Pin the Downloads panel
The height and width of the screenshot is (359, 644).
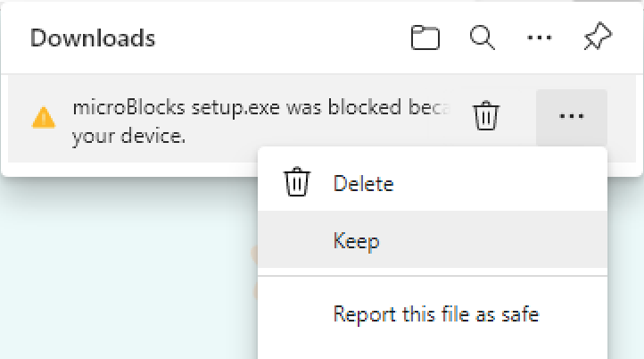[x=598, y=37]
